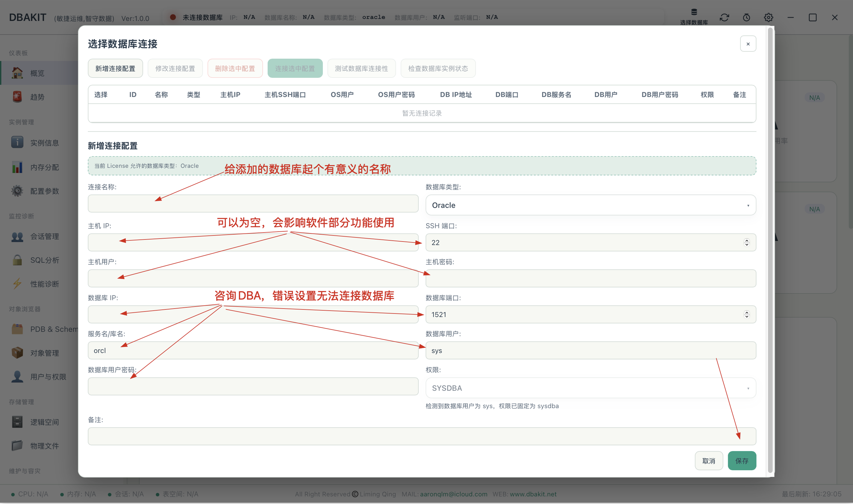Screen dimensions: 853x504
Task: Open the 数据库类型 Oracle dropdown
Action: coord(591,205)
